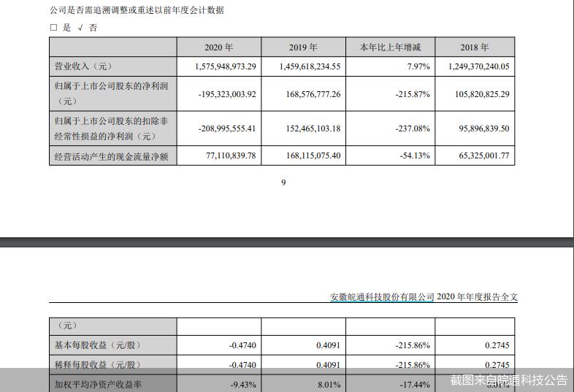Click the 加权平均净资产收益率 row label
Screen dimensions: 574x392
[x=98, y=384]
